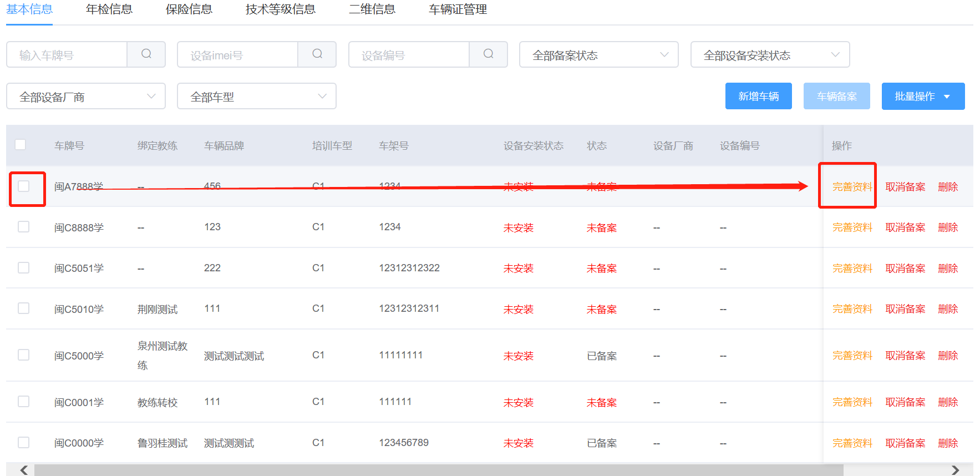Open the 批量操作 dropdown button
This screenshot has height=476, width=980.
pyautogui.click(x=923, y=97)
